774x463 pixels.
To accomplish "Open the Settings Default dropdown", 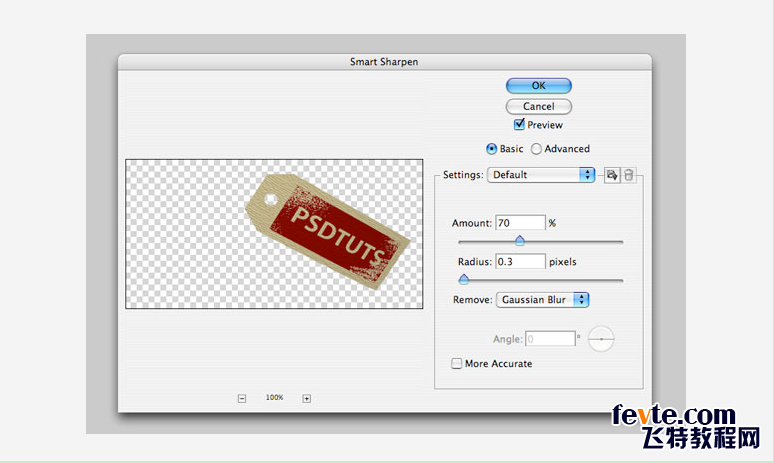I will [541, 175].
